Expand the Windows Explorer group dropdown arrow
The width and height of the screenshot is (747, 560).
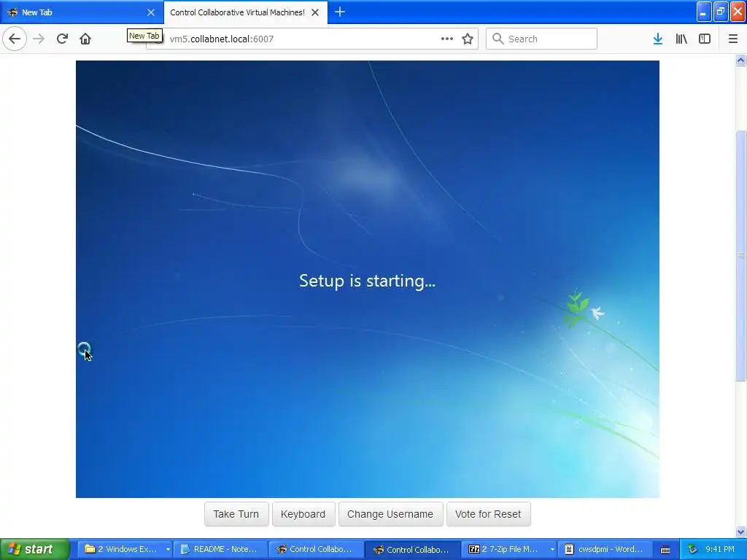[x=168, y=550]
